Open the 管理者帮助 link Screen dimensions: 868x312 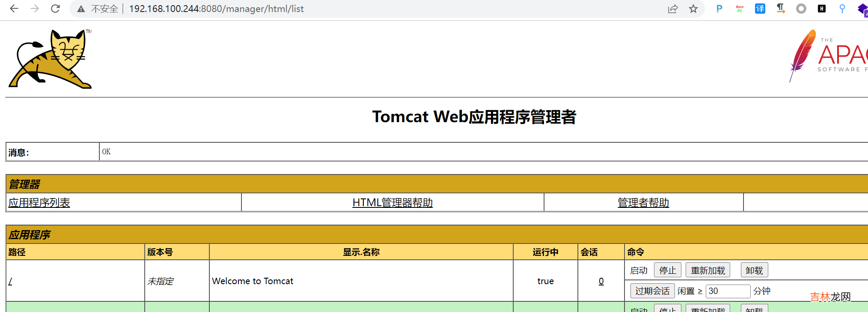643,203
